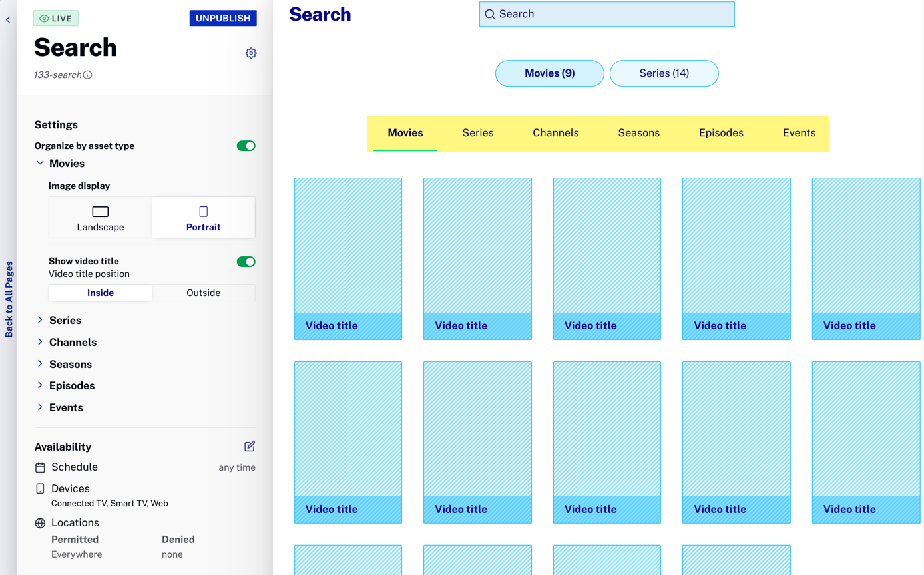Click 'Connected TV, Smart TV, Web' text

(x=110, y=504)
